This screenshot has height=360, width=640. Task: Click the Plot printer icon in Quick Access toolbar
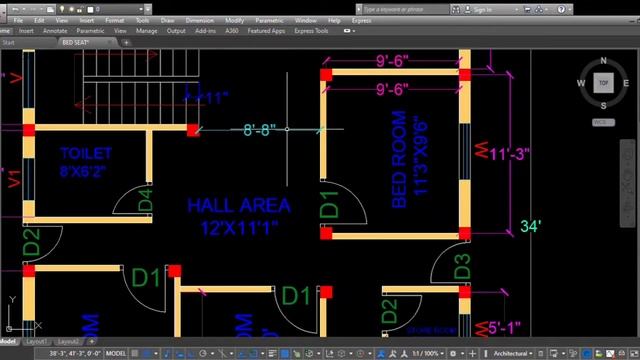pos(51,9)
